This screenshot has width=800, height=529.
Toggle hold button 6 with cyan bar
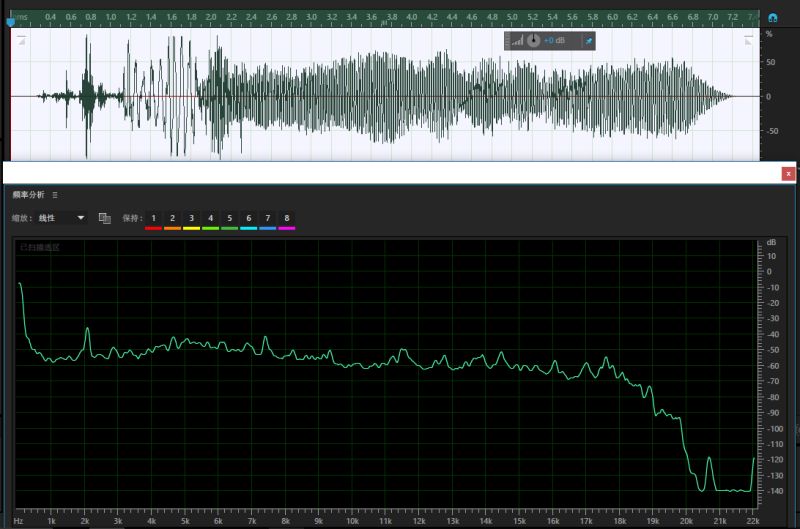pyautogui.click(x=248, y=220)
